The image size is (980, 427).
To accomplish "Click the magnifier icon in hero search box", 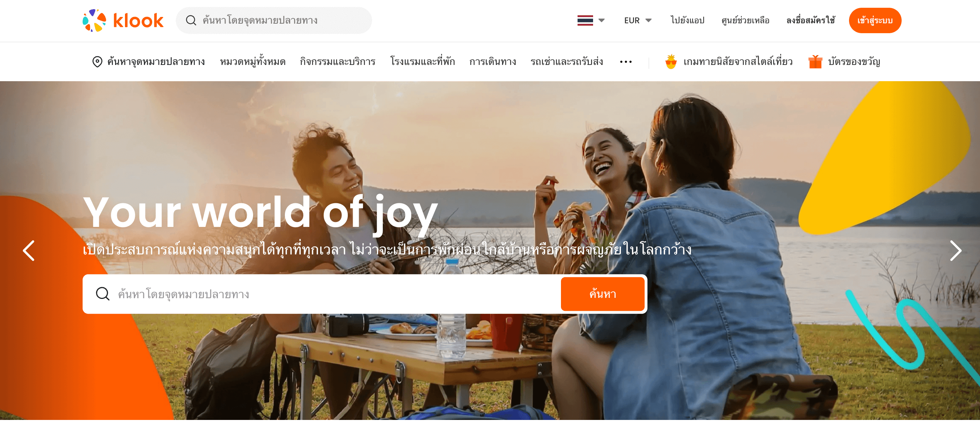I will coord(103,294).
